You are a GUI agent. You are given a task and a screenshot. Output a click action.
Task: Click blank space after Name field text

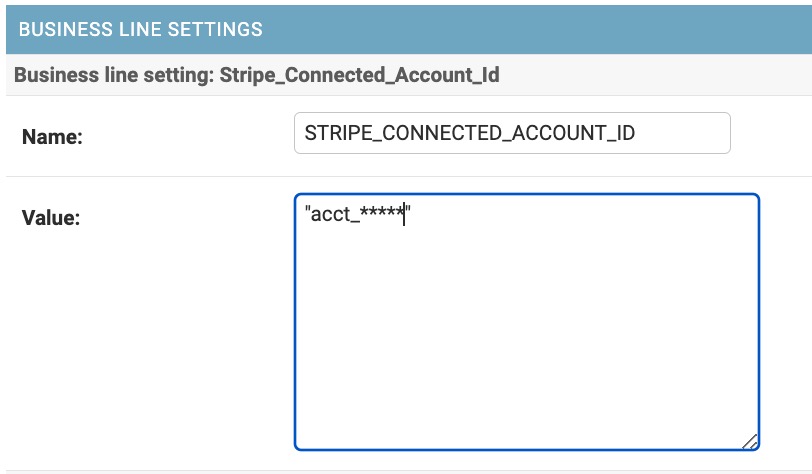[x=685, y=133]
